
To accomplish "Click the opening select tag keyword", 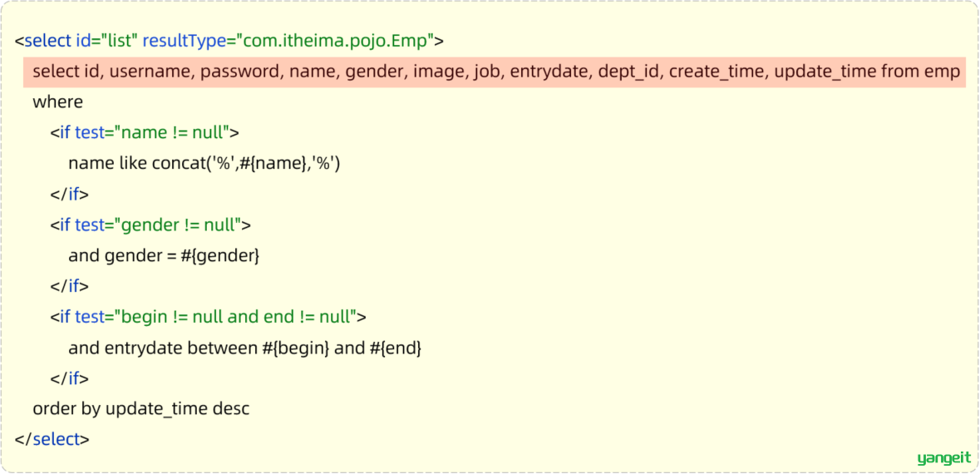I will click(47, 42).
